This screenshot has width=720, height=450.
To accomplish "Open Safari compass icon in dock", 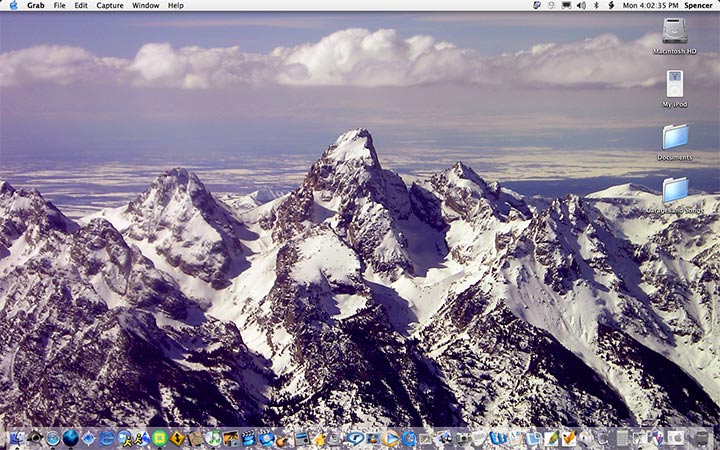I will tap(53, 439).
